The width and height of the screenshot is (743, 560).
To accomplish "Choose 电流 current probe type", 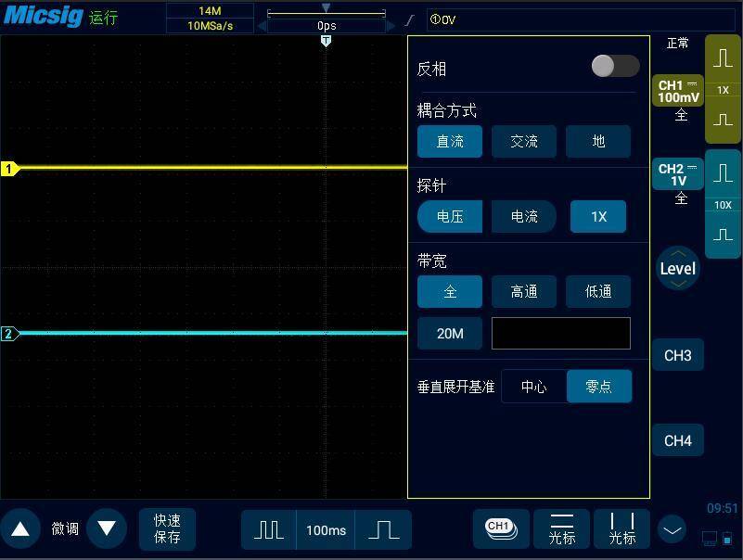I will click(x=524, y=217).
